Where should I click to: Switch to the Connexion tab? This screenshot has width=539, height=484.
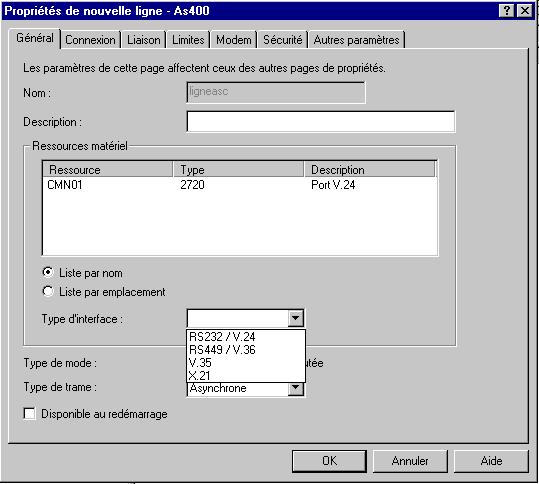coord(90,40)
